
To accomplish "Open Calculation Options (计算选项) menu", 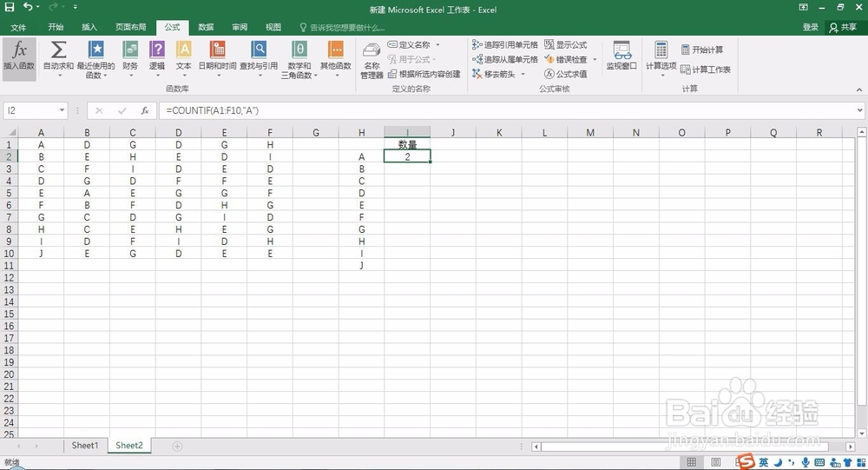I will [x=661, y=57].
